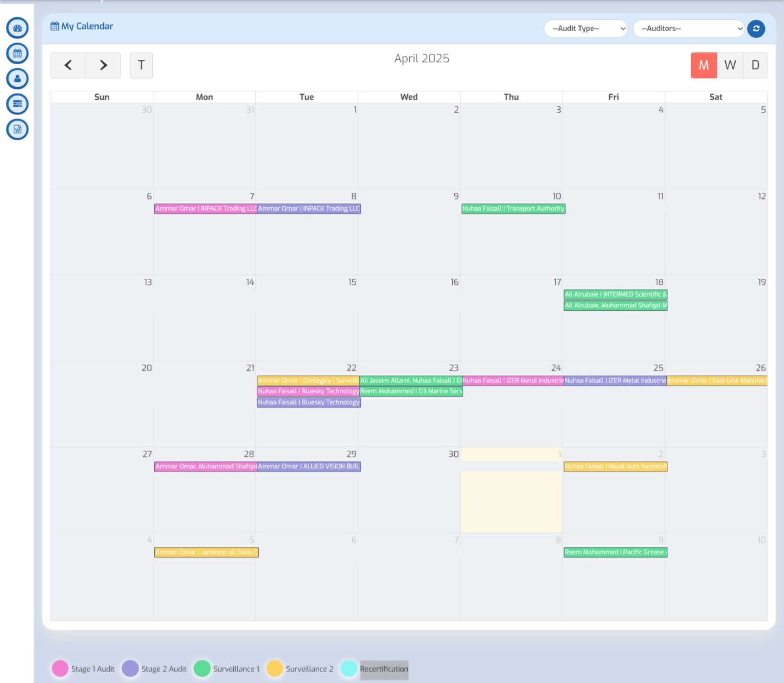Select Recertification in the legend
This screenshot has height=683, width=784.
pos(384,669)
